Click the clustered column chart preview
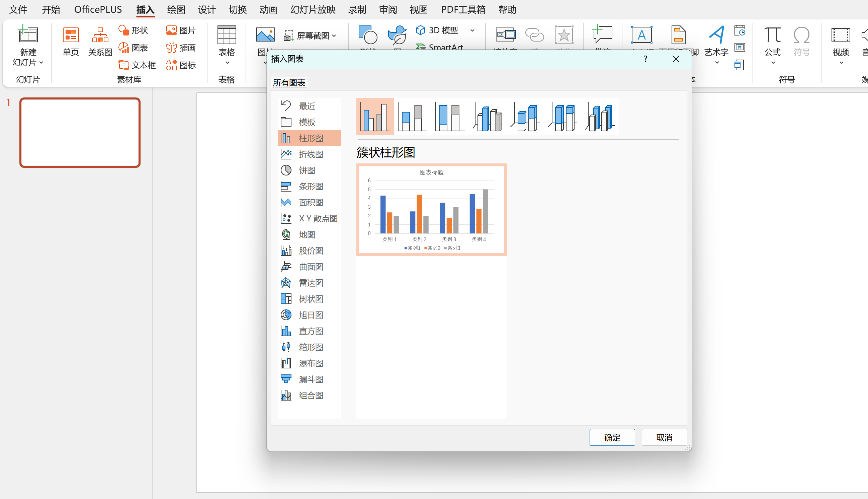The height and width of the screenshot is (499, 868). pyautogui.click(x=431, y=210)
